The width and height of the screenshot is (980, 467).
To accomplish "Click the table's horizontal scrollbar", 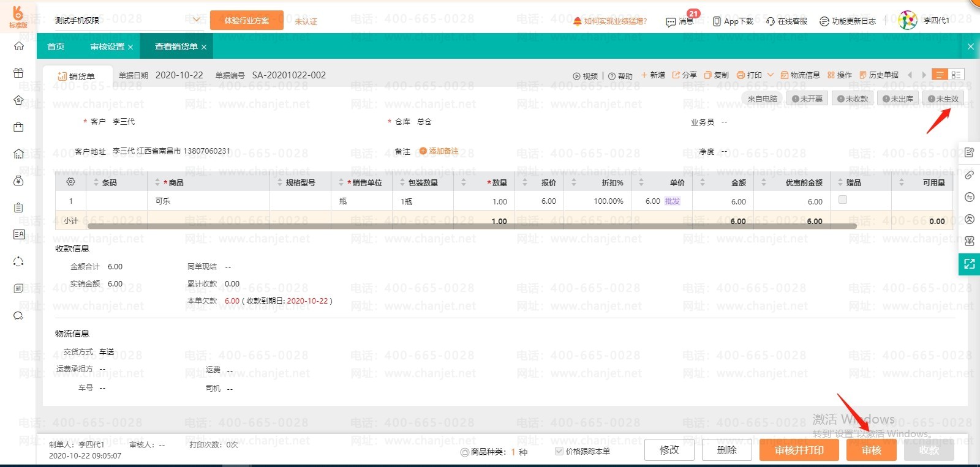I will (472, 226).
